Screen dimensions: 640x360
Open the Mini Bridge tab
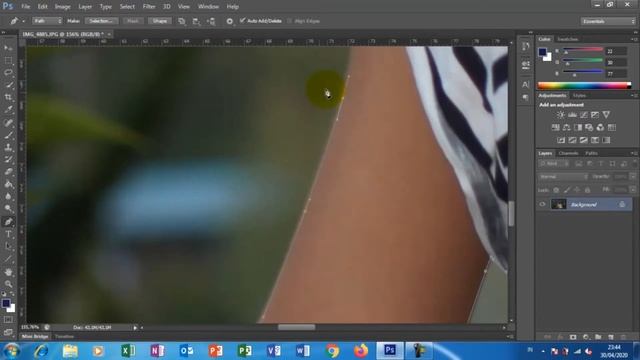[35, 336]
